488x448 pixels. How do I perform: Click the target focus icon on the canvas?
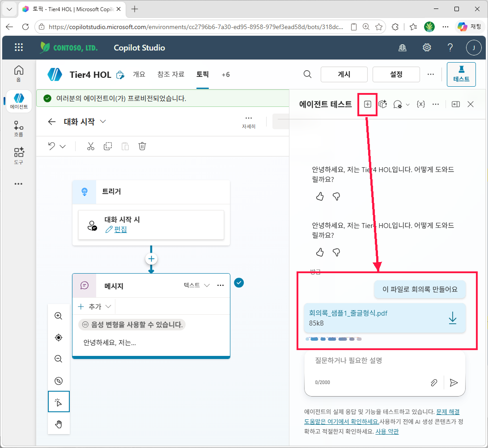pos(59,338)
